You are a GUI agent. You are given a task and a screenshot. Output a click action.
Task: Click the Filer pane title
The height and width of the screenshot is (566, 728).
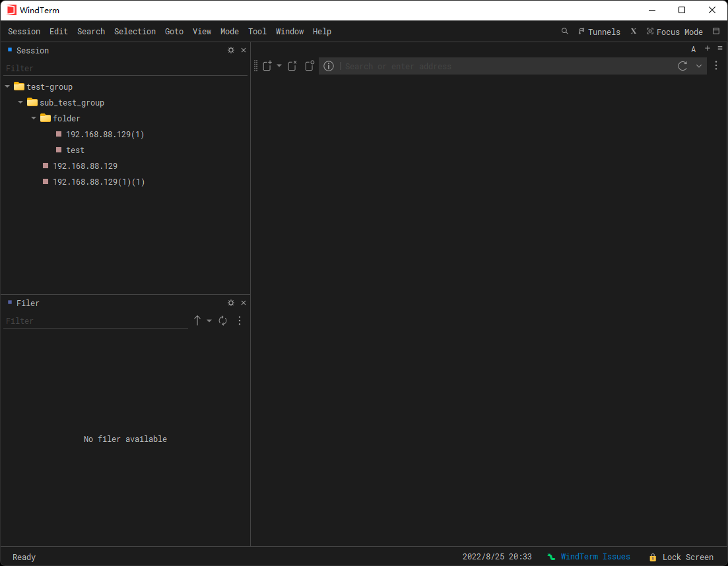click(x=28, y=303)
